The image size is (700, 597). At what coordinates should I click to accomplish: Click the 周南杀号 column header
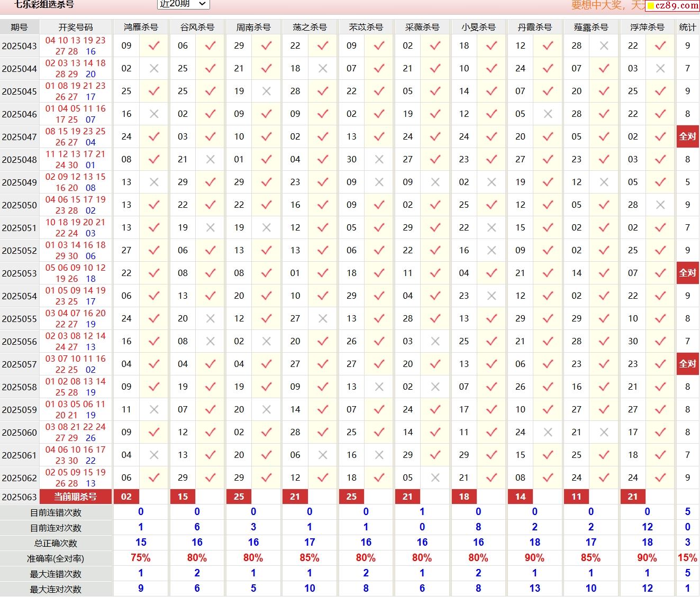pyautogui.click(x=253, y=27)
